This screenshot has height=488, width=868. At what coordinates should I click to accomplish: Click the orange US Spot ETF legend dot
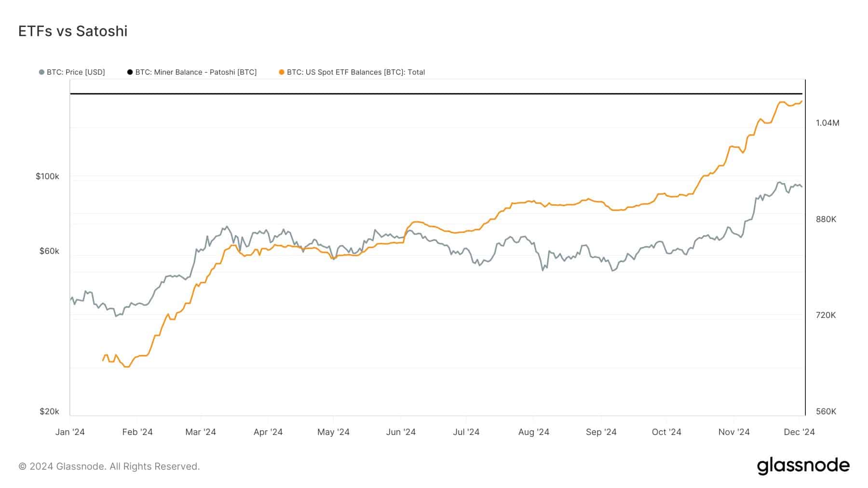(282, 72)
